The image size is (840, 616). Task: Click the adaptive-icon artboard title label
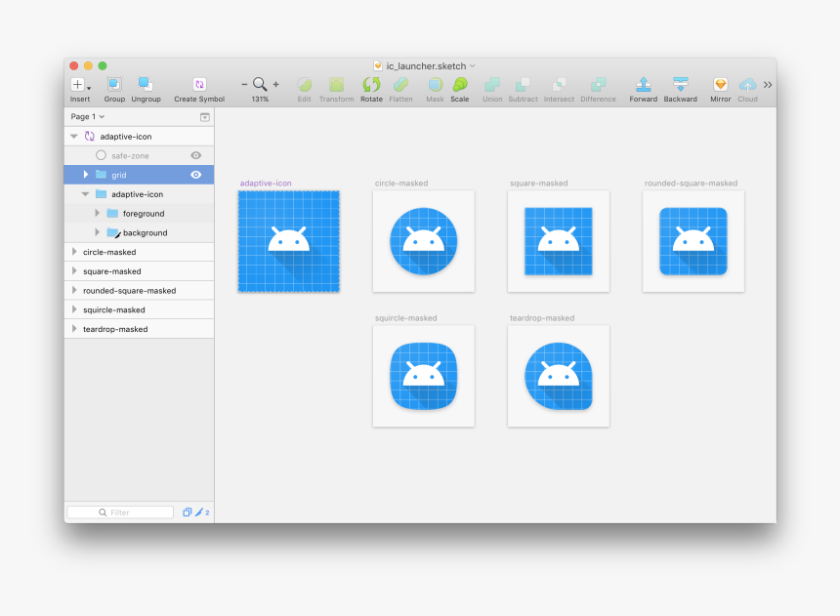[266, 184]
